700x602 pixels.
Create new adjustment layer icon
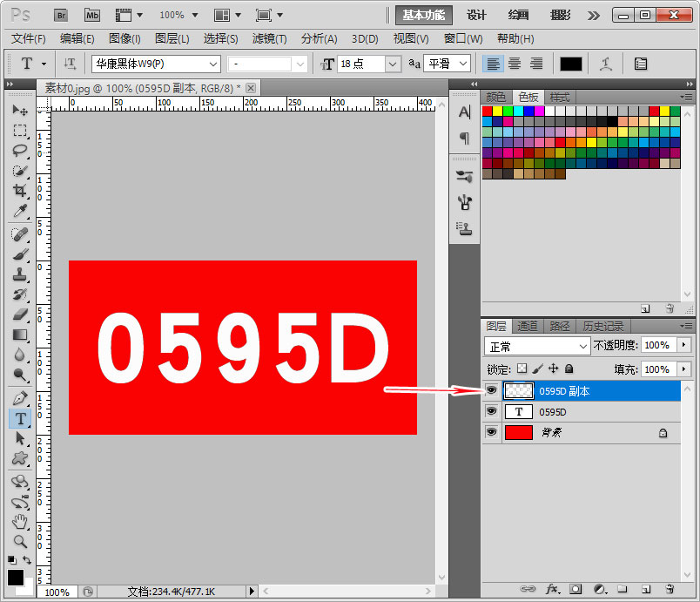coord(600,589)
